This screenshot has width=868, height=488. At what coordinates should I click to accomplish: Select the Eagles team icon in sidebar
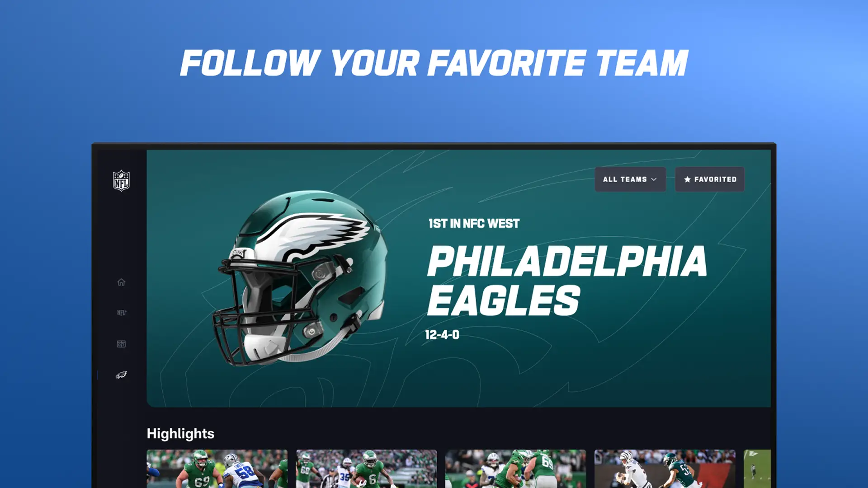(x=121, y=375)
